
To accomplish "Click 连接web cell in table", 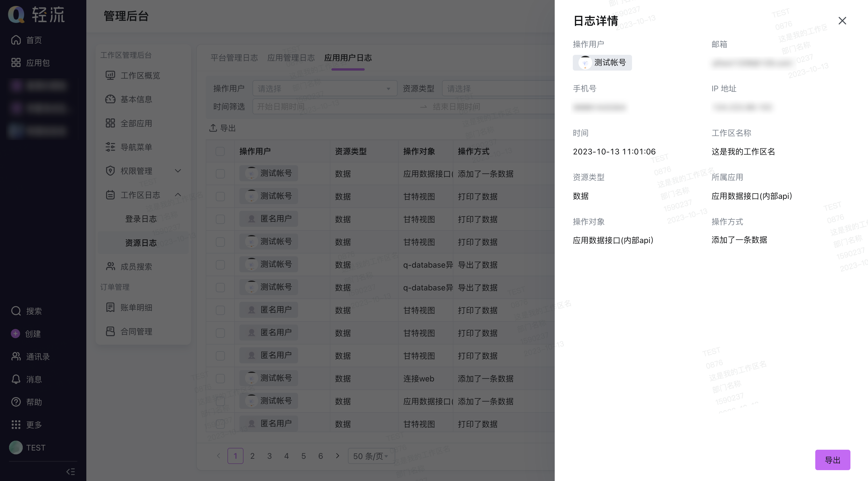I will pos(418,379).
